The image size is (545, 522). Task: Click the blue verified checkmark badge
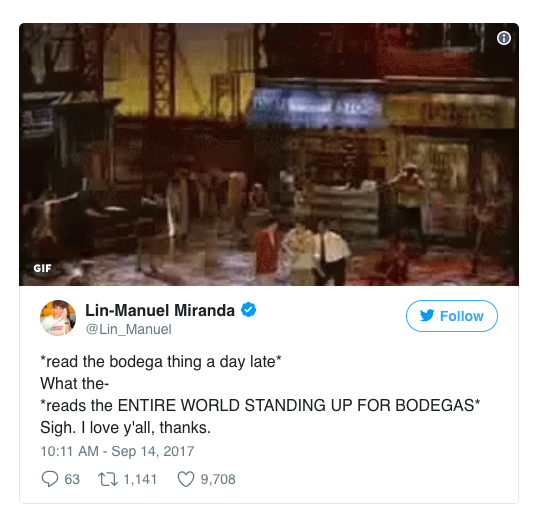point(249,310)
